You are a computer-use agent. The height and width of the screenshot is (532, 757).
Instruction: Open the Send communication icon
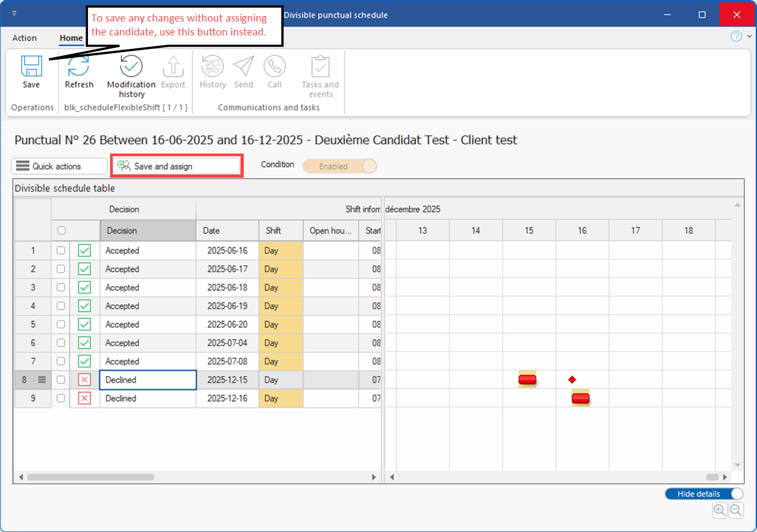(x=243, y=67)
